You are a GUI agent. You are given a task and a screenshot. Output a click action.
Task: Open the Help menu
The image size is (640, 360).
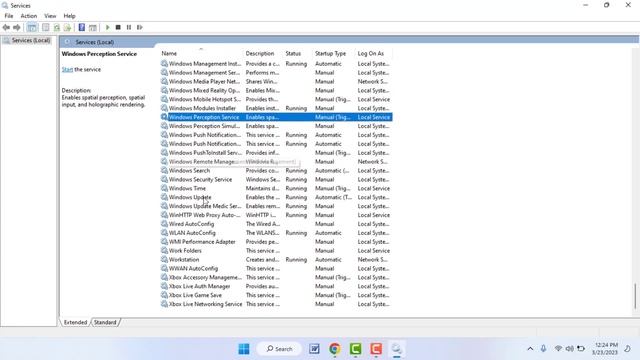coord(69,16)
